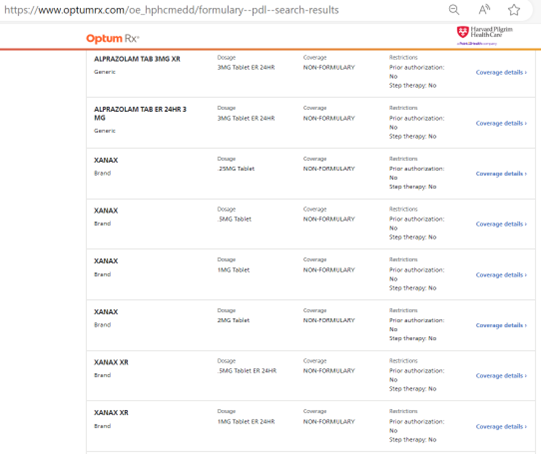Open Coverage details for Xanax .5MG Tablet

(501, 224)
